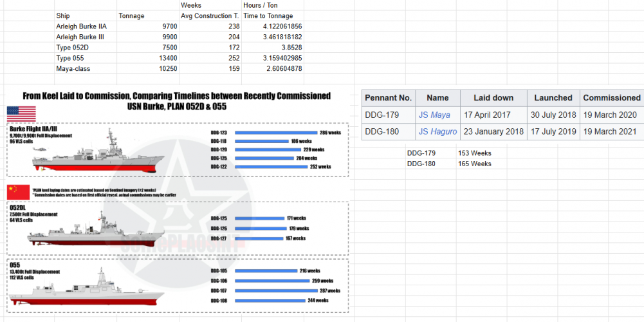Image resolution: width=644 pixels, height=322 pixels.
Task: Click the '19 March 2020' commissioned date
Action: pos(610,115)
